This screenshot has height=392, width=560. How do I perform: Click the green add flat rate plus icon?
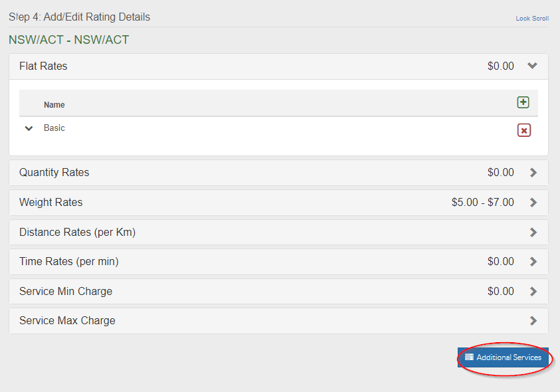(x=523, y=102)
